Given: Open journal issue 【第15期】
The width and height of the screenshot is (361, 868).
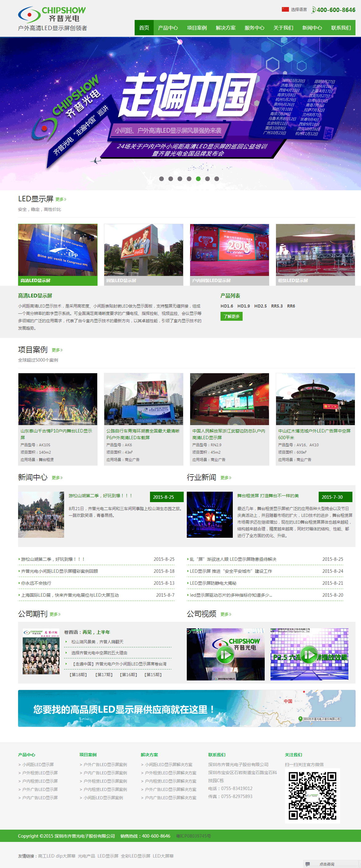Looking at the screenshot, I should [x=153, y=675].
